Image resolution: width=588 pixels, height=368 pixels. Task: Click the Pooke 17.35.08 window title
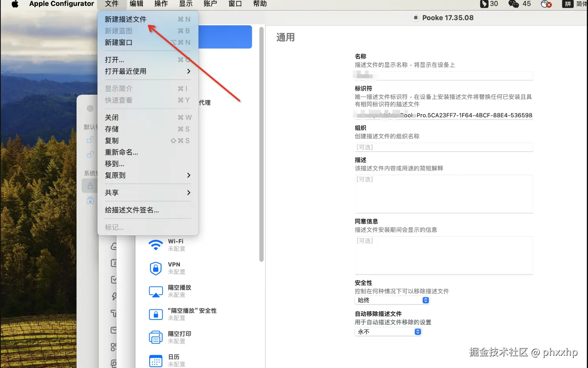click(x=448, y=18)
